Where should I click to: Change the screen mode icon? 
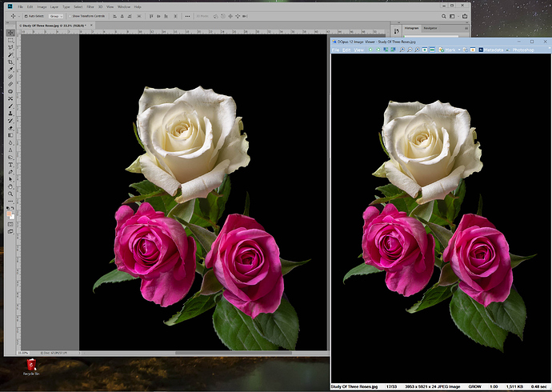[x=10, y=231]
